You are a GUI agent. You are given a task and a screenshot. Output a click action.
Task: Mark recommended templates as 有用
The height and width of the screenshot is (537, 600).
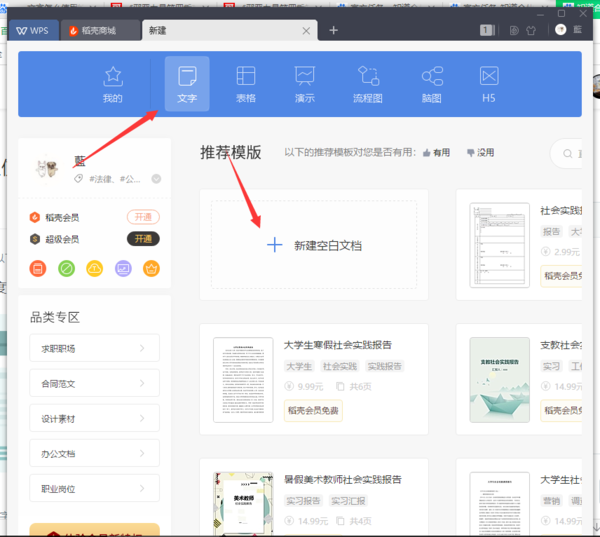click(436, 153)
